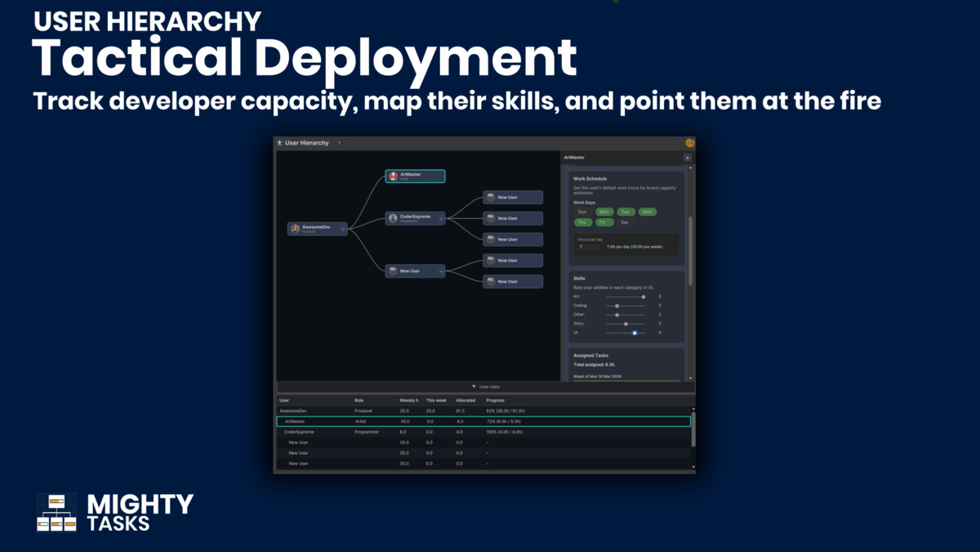Collapse the User stats section
Screen dimensions: 980x552
tap(486, 386)
